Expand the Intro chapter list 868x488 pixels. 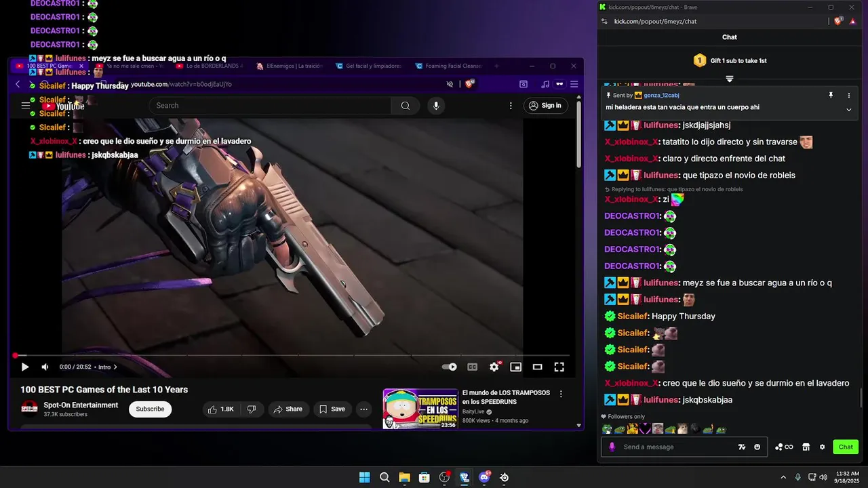point(108,367)
